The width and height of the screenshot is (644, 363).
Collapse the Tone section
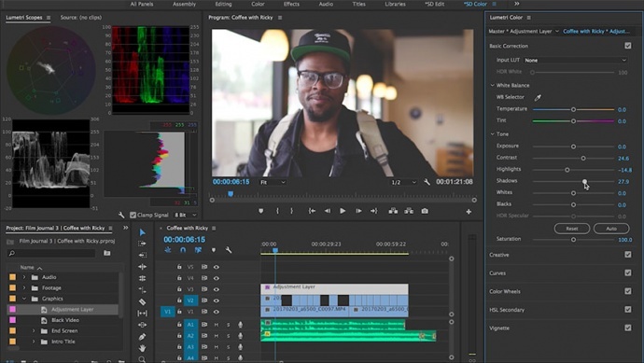pyautogui.click(x=492, y=133)
